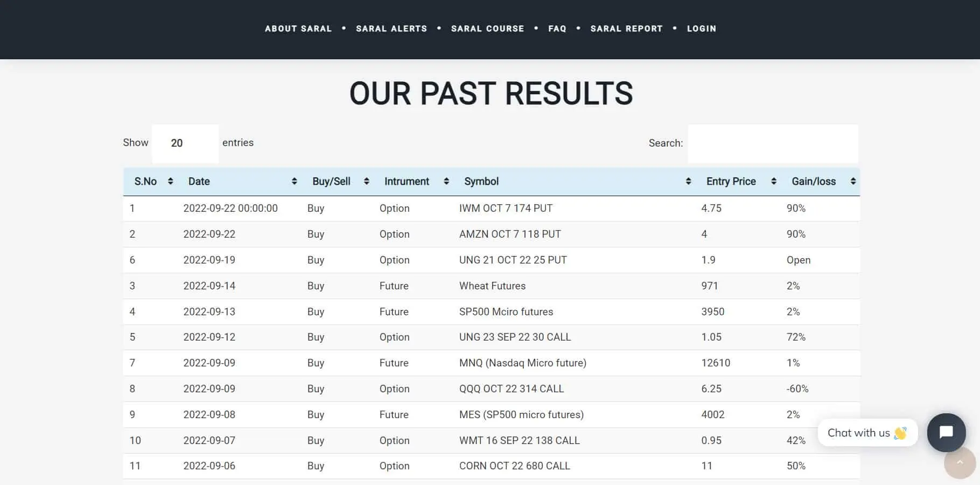980x485 pixels.
Task: Click date '2022-09-19' cell
Action: pos(209,260)
